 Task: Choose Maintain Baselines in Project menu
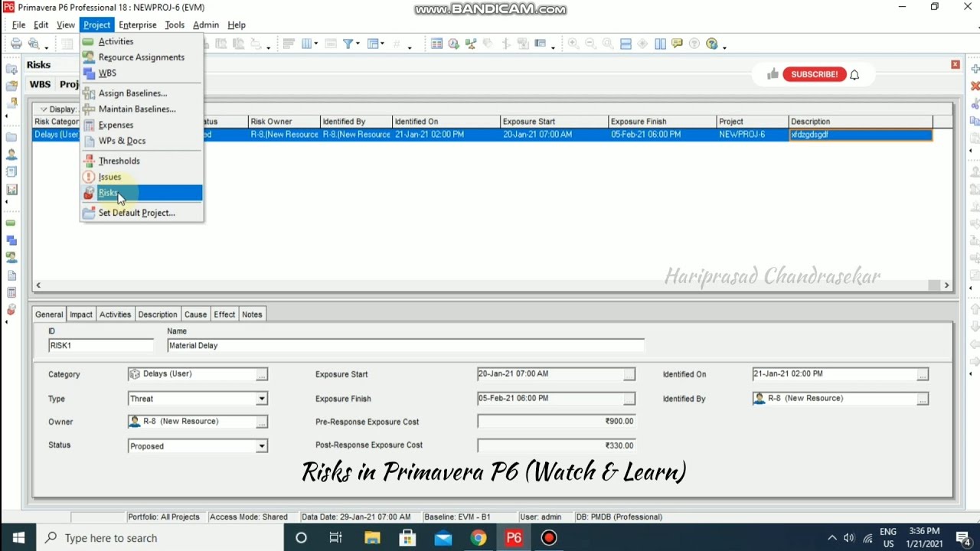point(142,109)
